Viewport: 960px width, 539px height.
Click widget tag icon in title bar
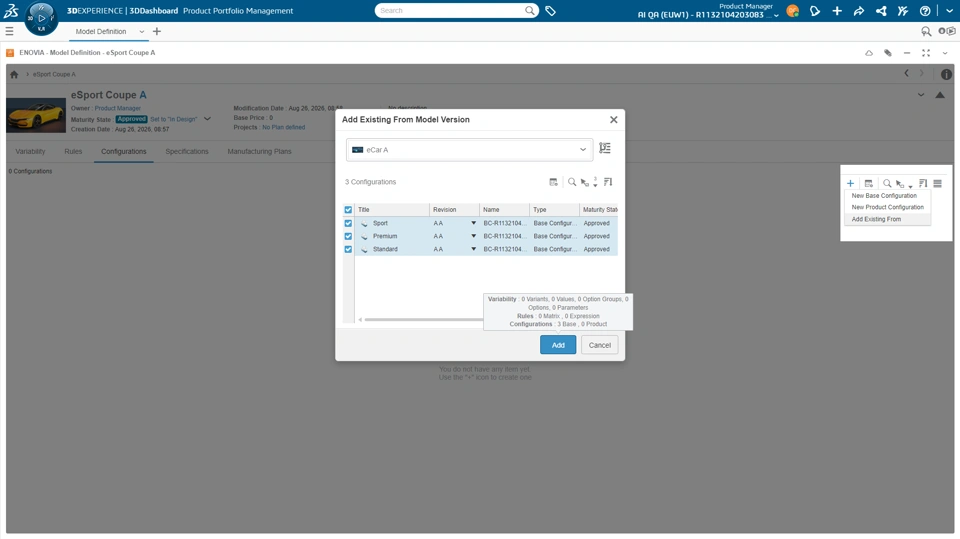[x=888, y=53]
